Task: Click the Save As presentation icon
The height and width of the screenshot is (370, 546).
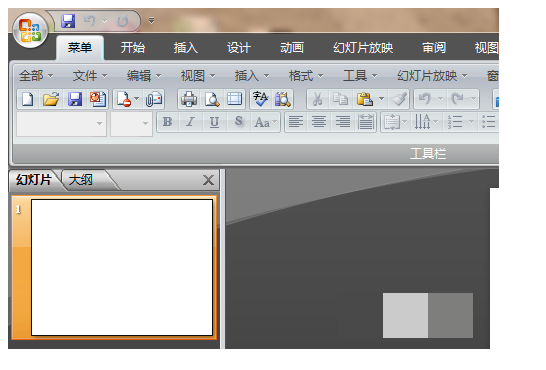Action: pyautogui.click(x=98, y=99)
